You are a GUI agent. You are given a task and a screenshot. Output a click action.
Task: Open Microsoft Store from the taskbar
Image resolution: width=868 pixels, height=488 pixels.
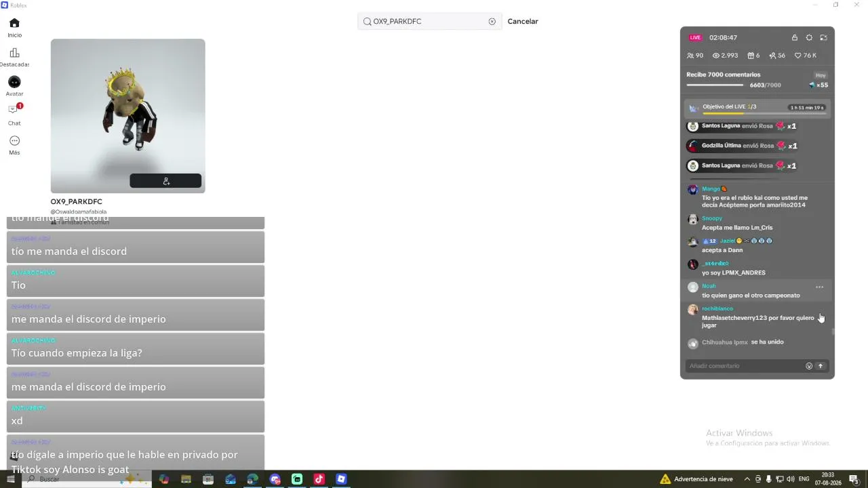point(208,479)
